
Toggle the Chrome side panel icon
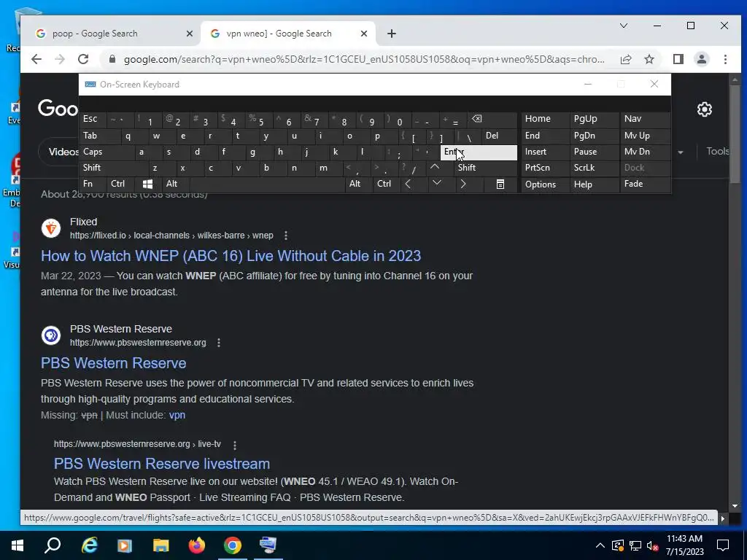(678, 59)
